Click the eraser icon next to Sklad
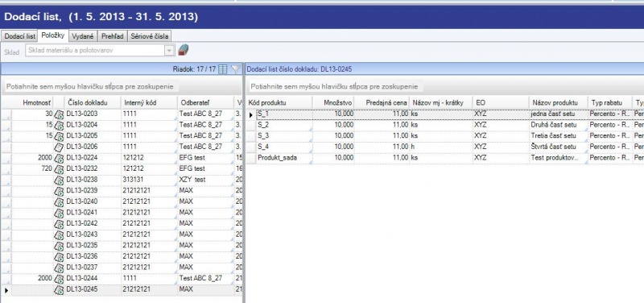 184,50
